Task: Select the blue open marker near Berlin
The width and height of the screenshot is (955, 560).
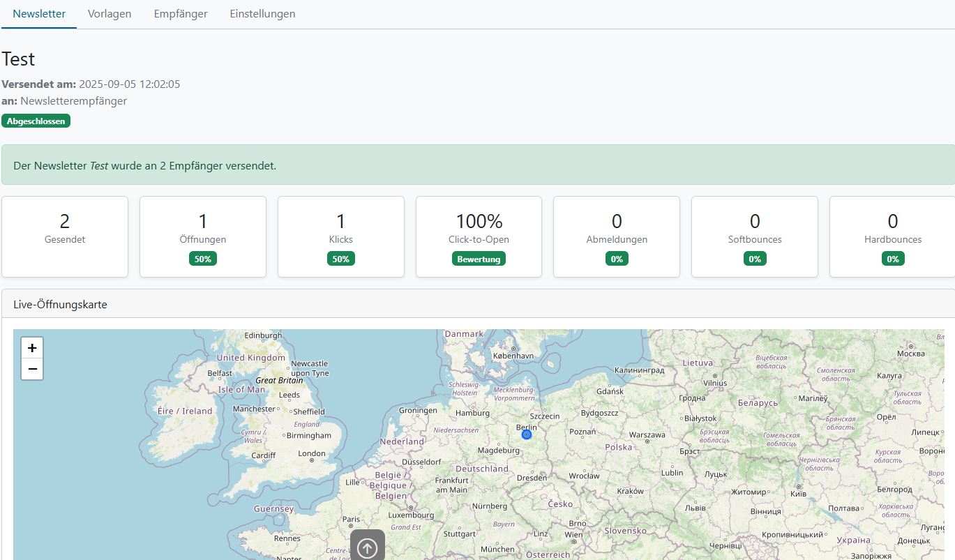Action: point(526,434)
